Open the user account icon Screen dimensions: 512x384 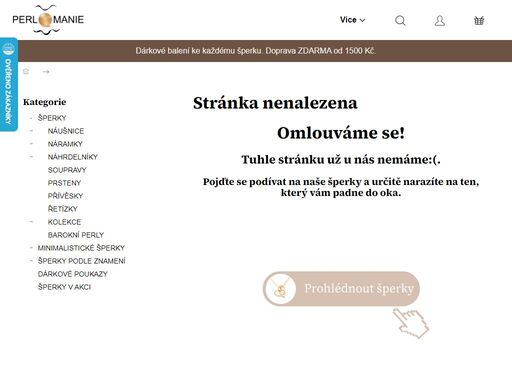(440, 21)
